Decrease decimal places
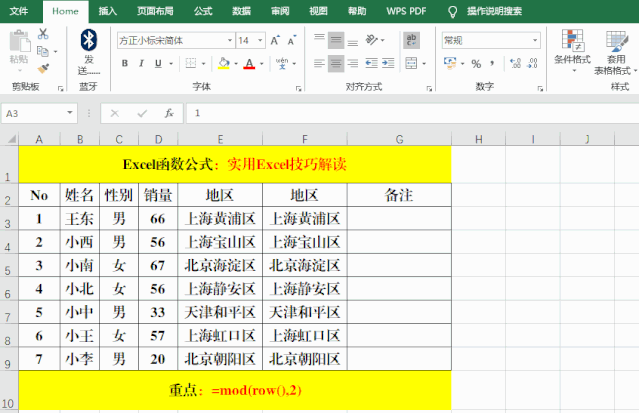The height and width of the screenshot is (413, 639). [532, 63]
